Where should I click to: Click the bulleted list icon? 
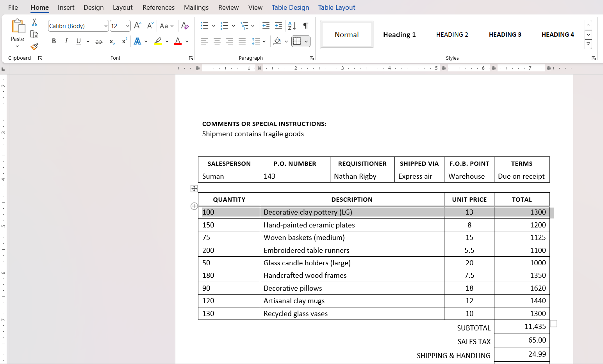(204, 26)
